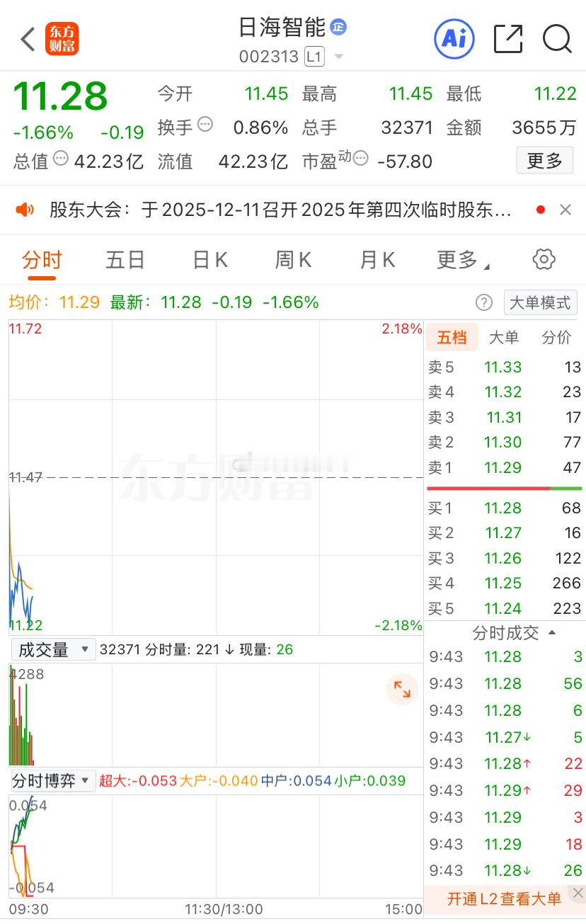Tap the speaker icon on the announcement bar
Viewport: 586px width, 924px height.
(26, 210)
